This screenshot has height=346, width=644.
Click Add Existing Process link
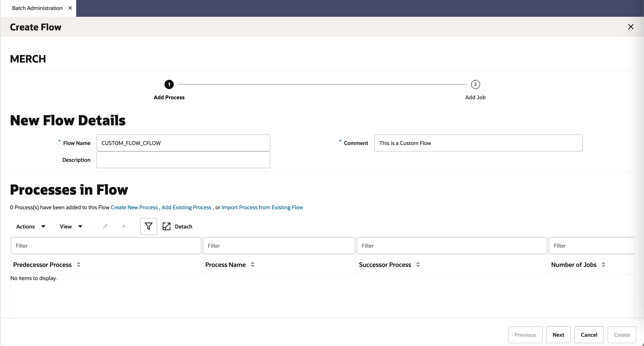coord(186,207)
